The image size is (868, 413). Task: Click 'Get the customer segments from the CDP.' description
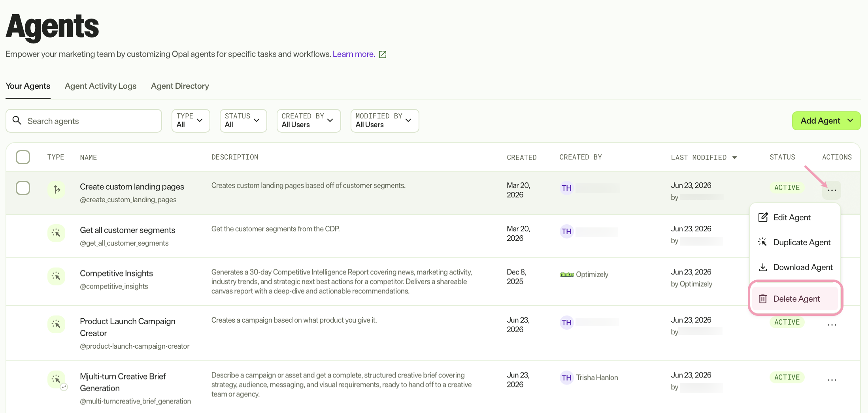point(275,229)
